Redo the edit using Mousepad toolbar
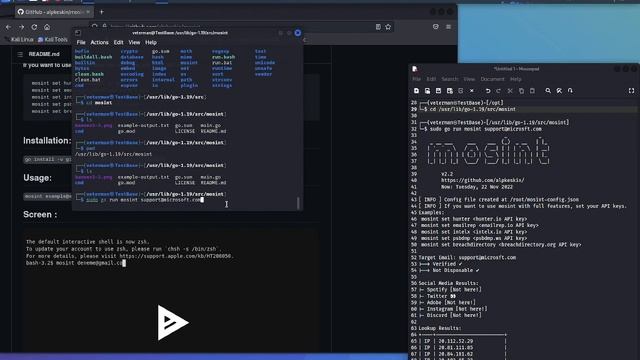The image size is (640, 360). click(498, 91)
